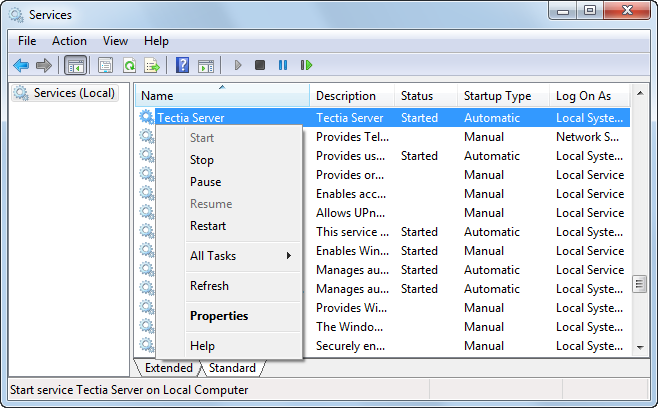Click the 'Network S...' log on cell

pos(587,137)
